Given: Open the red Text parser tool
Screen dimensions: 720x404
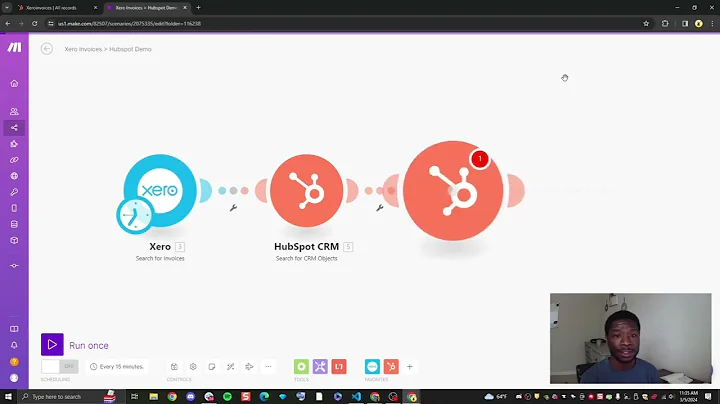Looking at the screenshot, I should click(339, 366).
